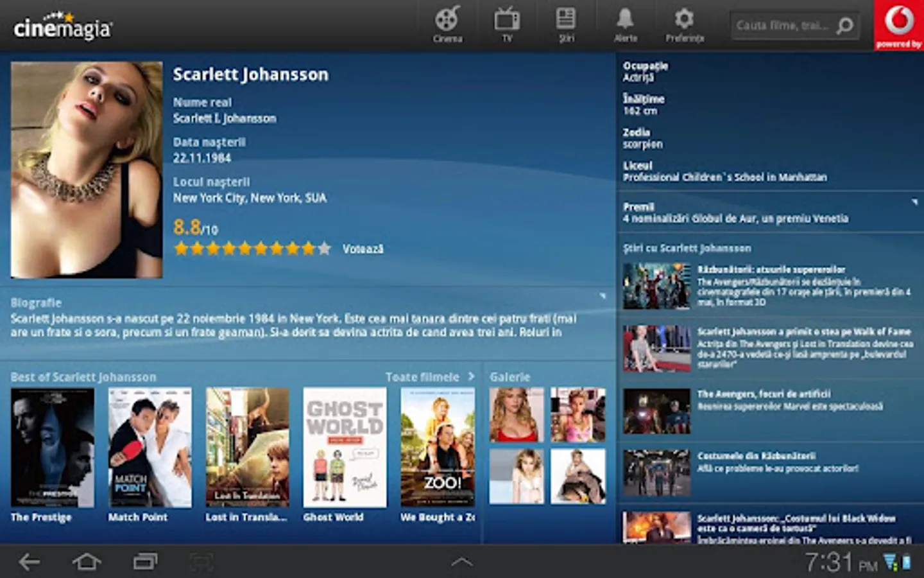The height and width of the screenshot is (578, 924).
Task: Open the Alerte bell icon
Action: 625,24
